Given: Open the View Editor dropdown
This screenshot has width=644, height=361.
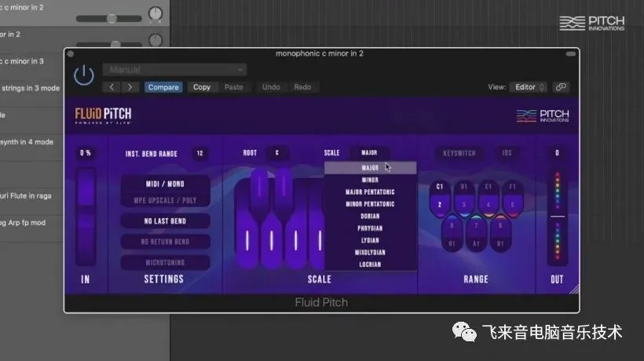Looking at the screenshot, I should coord(529,87).
